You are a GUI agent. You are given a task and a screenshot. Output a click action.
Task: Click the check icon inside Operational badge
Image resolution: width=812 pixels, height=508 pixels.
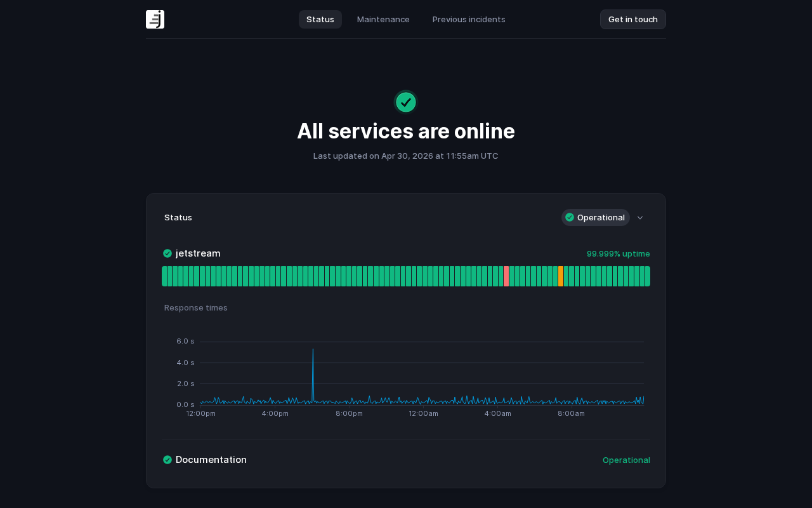pos(570,217)
